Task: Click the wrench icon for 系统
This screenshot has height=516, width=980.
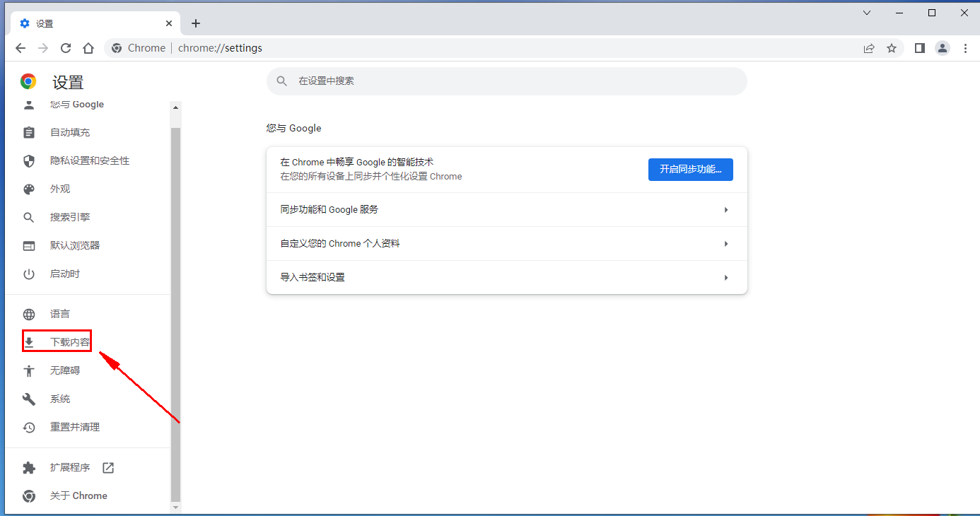Action: [x=29, y=399]
